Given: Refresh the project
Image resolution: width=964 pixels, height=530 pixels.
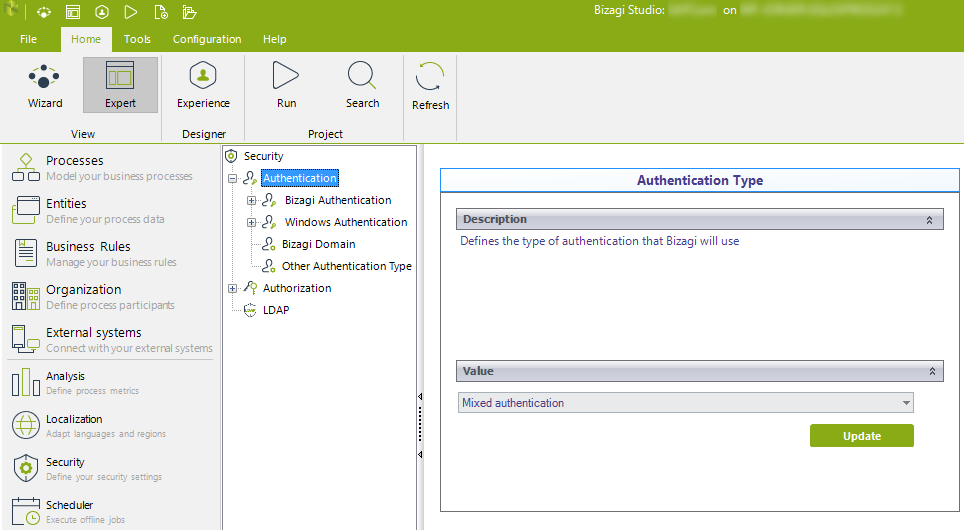Looking at the screenshot, I should pos(430,87).
